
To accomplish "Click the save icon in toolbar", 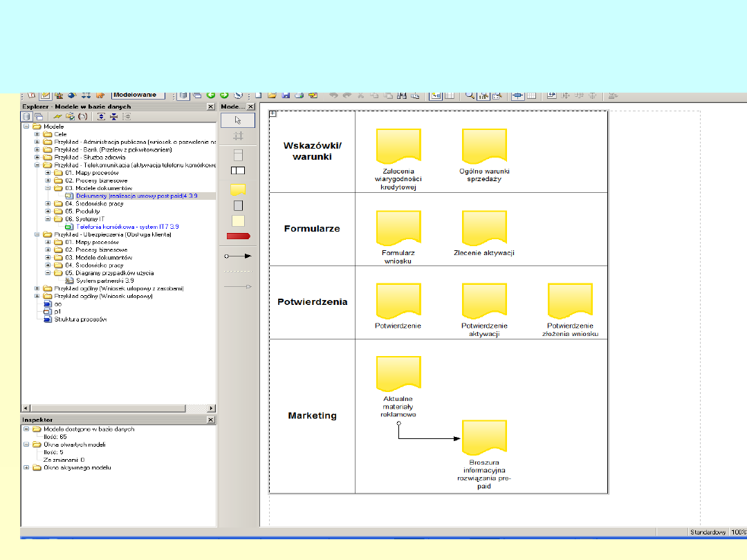I will 286,95.
